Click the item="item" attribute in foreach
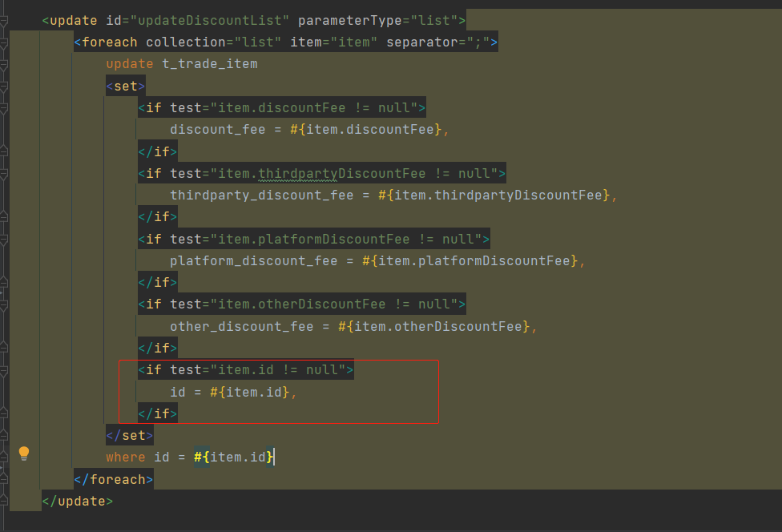 333,42
